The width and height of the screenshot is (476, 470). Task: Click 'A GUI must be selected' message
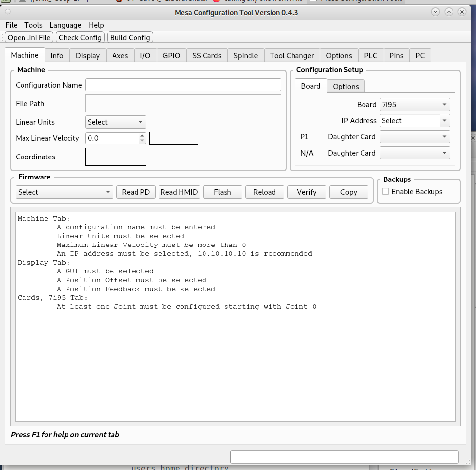[105, 271]
